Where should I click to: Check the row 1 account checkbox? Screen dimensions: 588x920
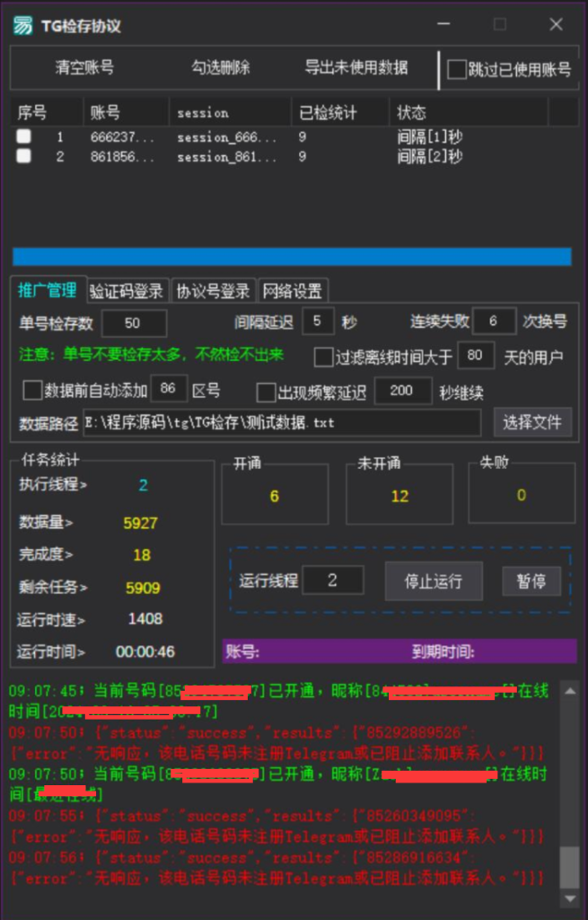[23, 137]
